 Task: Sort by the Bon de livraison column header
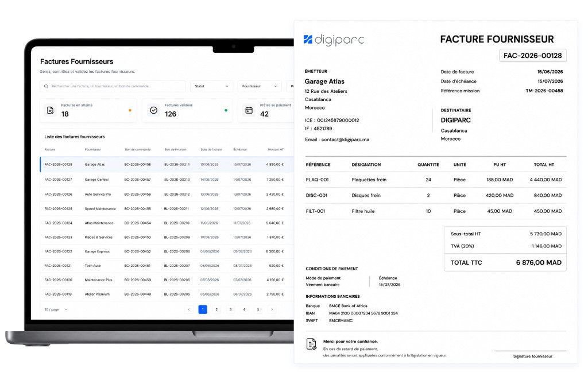tap(176, 150)
